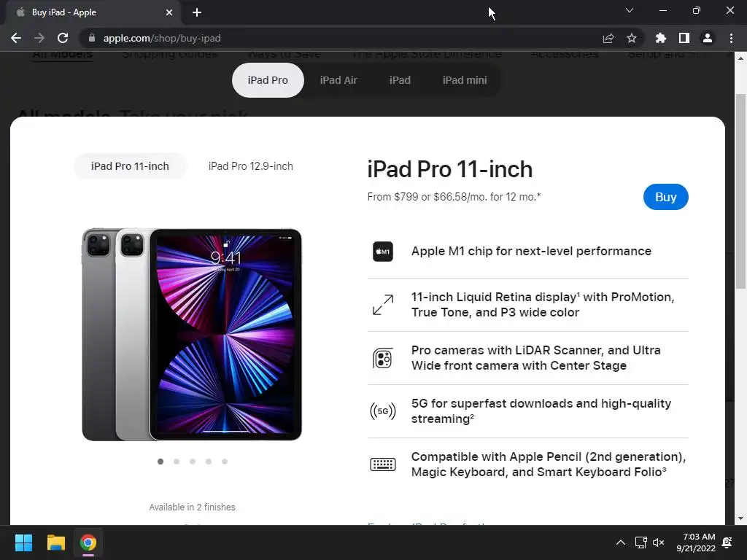Open File Explorer from taskbar
Viewport: 747px width, 560px height.
click(x=55, y=542)
